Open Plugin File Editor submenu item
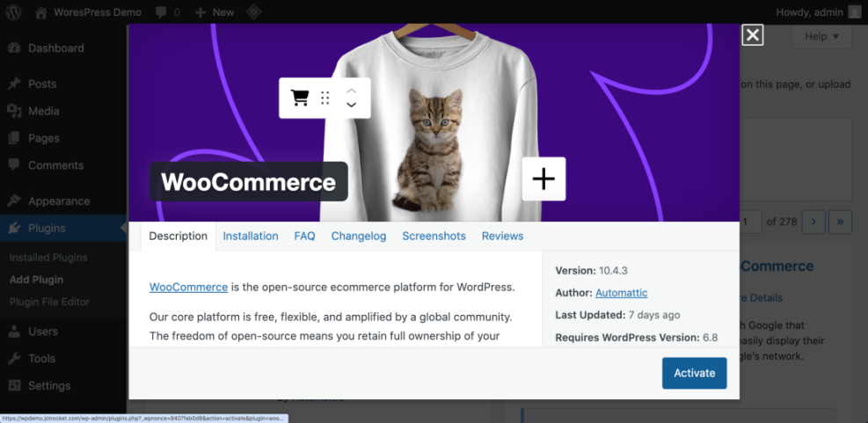 pos(49,302)
